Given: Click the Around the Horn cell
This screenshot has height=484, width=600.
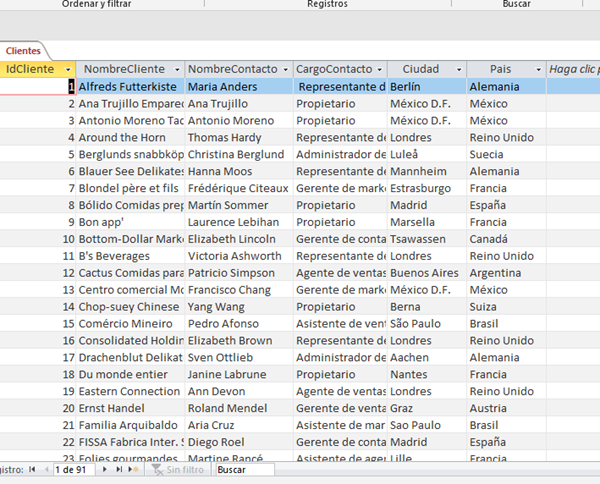Looking at the screenshot, I should click(130, 137).
